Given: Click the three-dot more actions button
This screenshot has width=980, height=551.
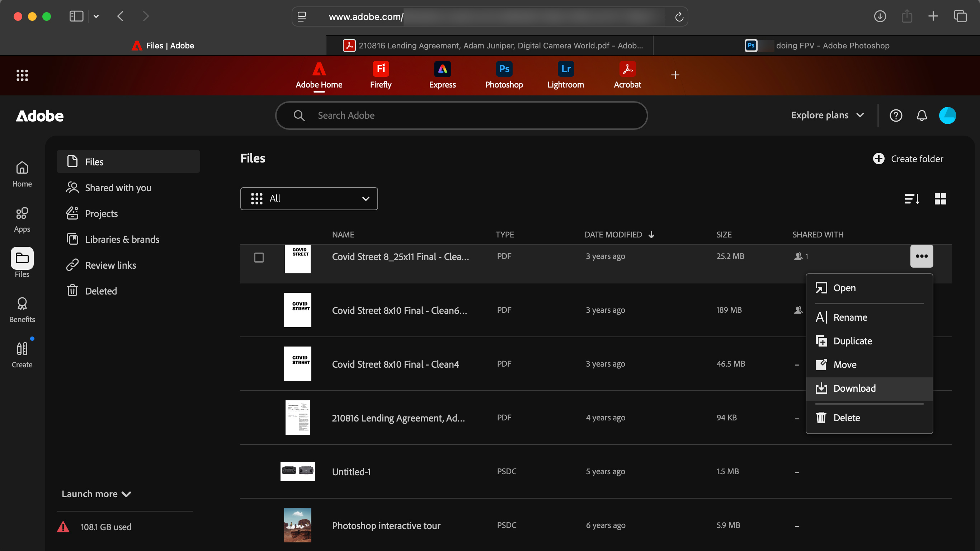Looking at the screenshot, I should pyautogui.click(x=921, y=256).
